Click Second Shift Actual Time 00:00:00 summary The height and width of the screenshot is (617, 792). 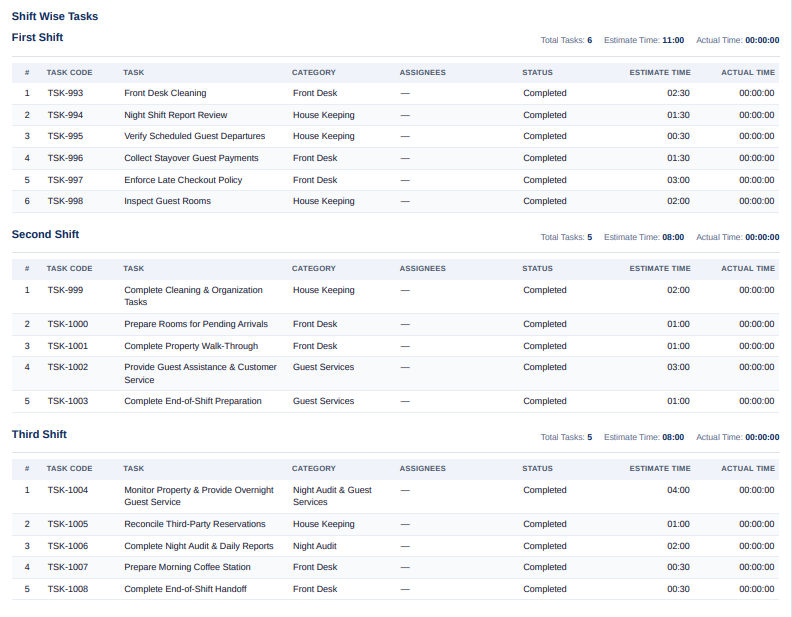[737, 237]
